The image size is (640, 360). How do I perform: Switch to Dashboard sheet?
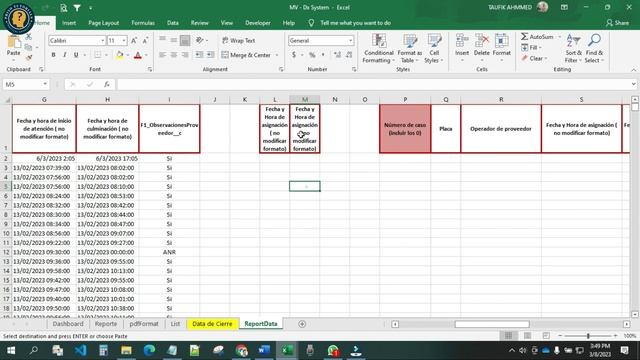[x=68, y=324]
